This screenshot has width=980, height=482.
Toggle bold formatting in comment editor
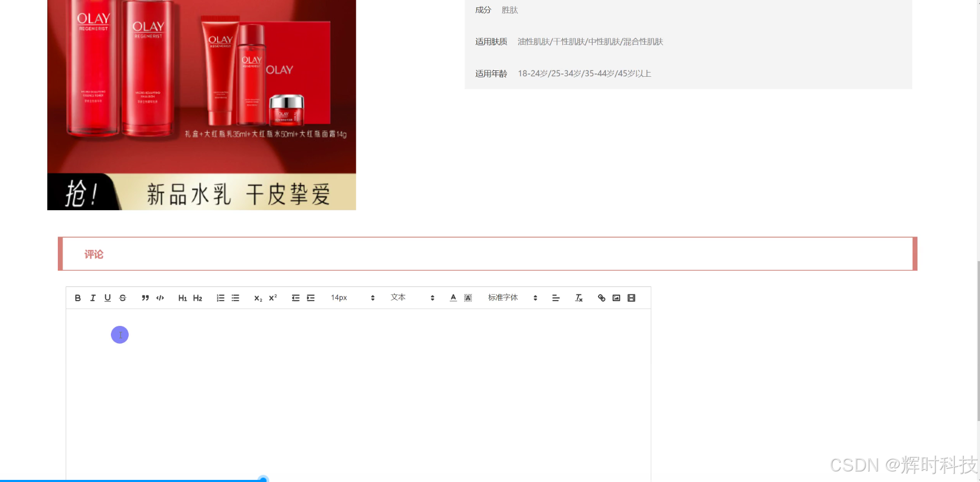(x=78, y=298)
